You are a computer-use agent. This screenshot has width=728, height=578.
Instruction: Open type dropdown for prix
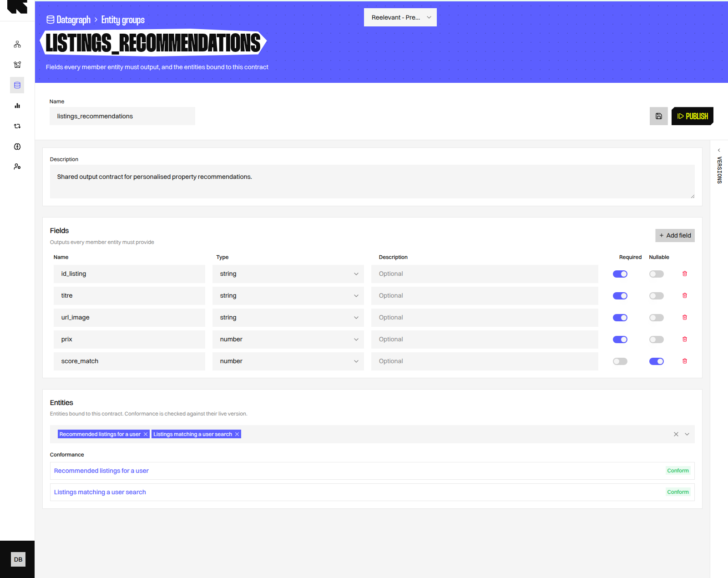coord(288,340)
